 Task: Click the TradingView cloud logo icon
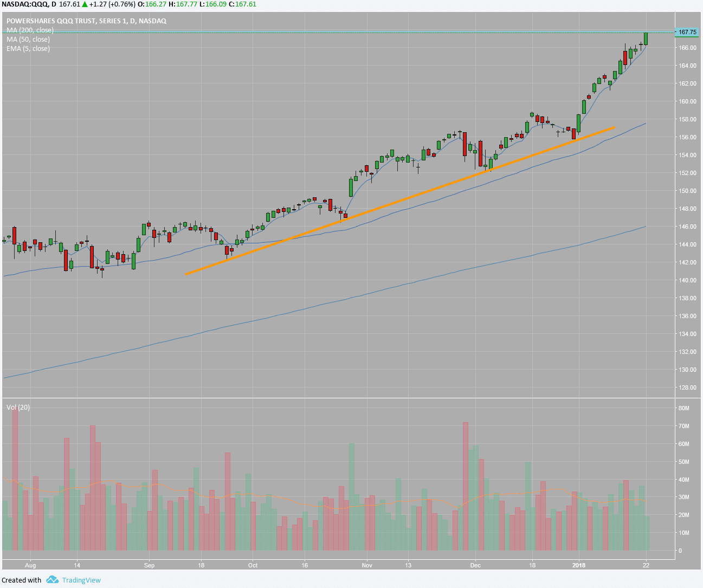(52, 580)
